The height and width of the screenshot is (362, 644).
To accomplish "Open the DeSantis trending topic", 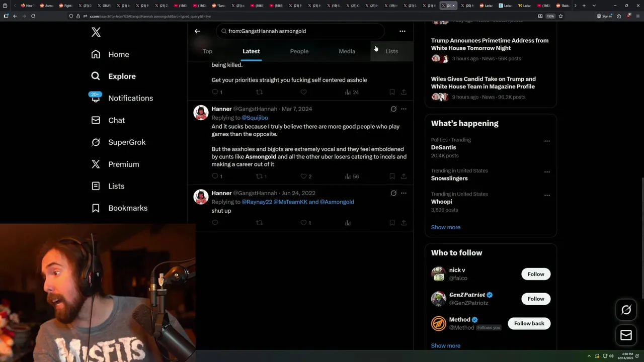I will 443,147.
